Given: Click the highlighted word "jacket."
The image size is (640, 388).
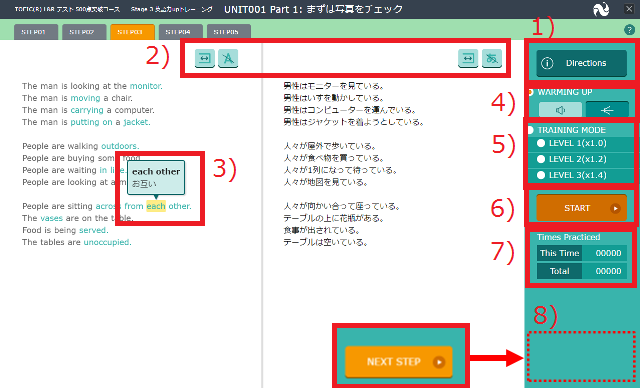Looking at the screenshot, I should [137, 122].
